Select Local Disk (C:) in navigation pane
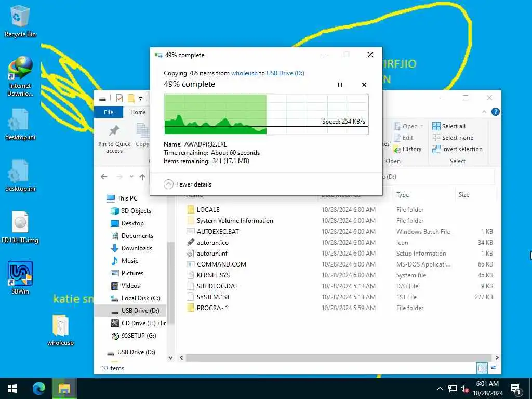 (136, 298)
